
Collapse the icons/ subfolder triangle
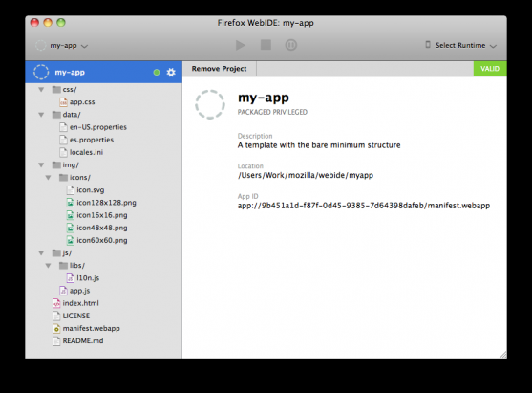[48, 178]
